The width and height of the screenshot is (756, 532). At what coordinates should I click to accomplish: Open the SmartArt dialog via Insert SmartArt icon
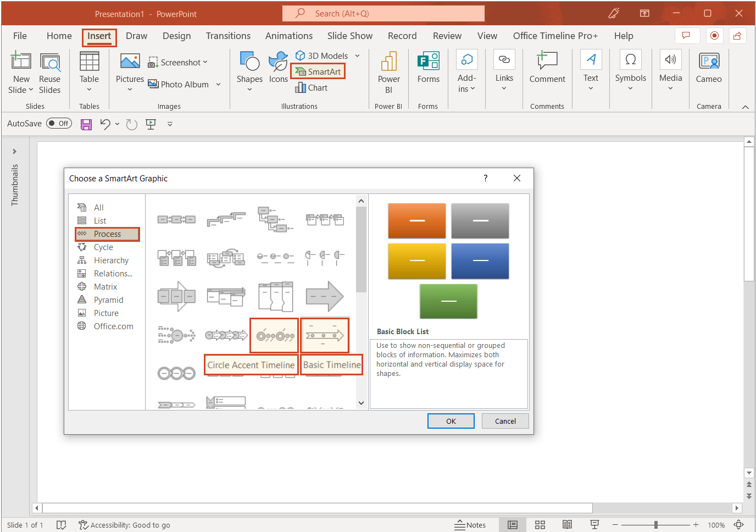point(318,71)
